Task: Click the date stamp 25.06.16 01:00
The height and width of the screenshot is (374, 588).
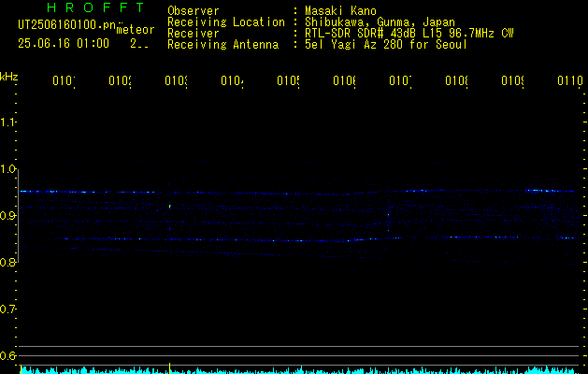Action: tap(64, 44)
